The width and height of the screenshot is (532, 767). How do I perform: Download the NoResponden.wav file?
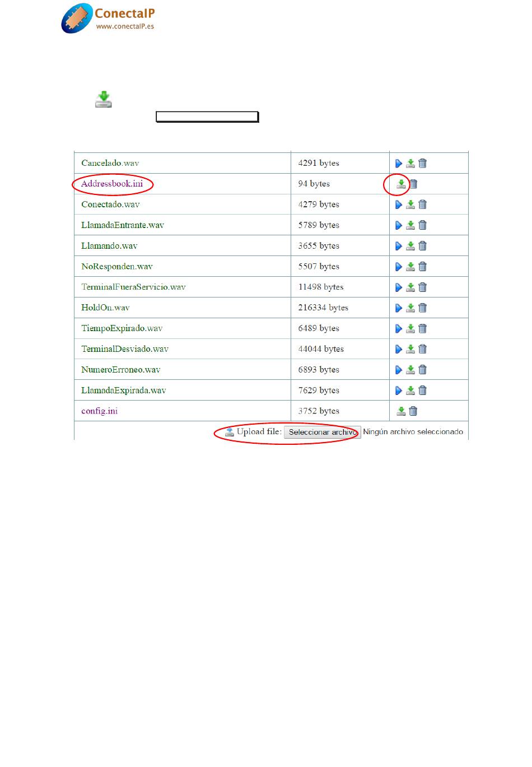[x=410, y=267]
